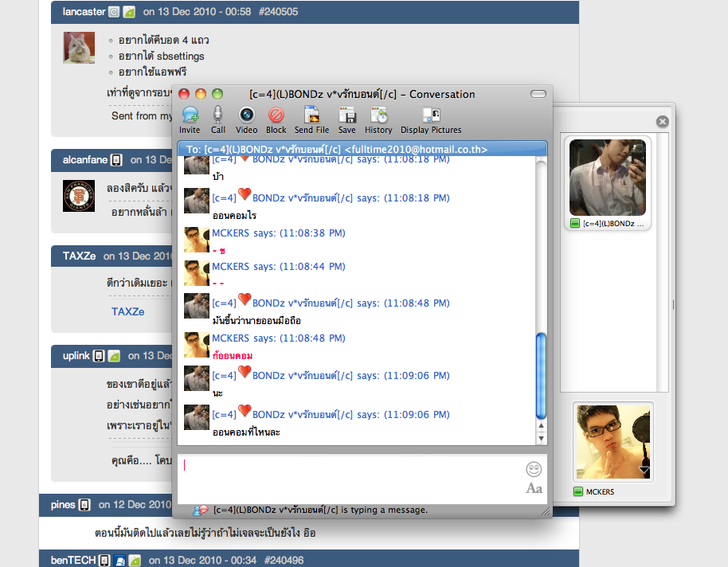Open the Send File option
728x567 pixels.
(311, 119)
